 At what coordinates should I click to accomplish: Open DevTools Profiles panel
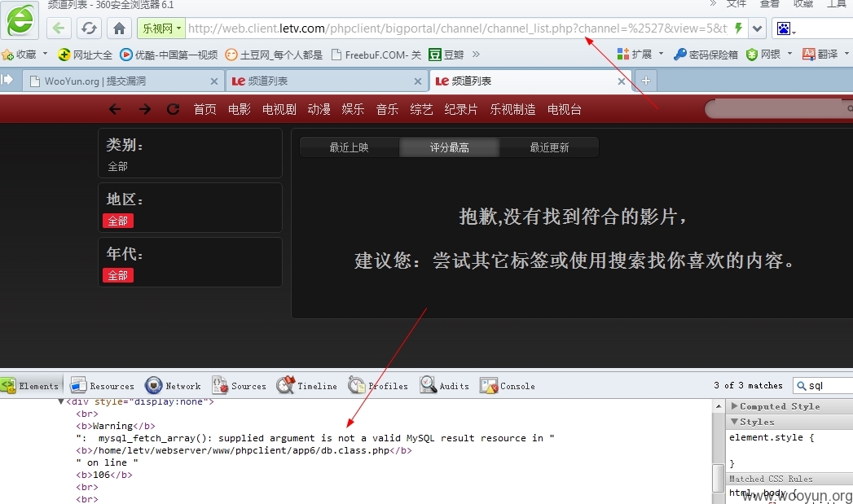pyautogui.click(x=377, y=385)
